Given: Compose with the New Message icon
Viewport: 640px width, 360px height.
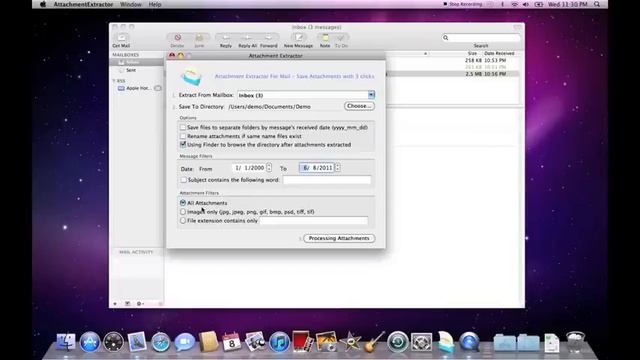Looking at the screenshot, I should click(x=298, y=38).
